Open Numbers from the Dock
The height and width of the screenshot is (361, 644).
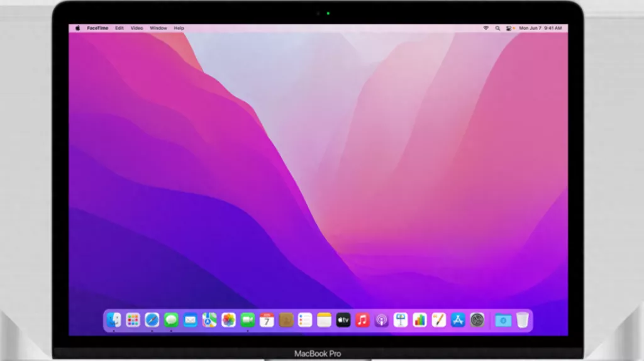(x=419, y=320)
